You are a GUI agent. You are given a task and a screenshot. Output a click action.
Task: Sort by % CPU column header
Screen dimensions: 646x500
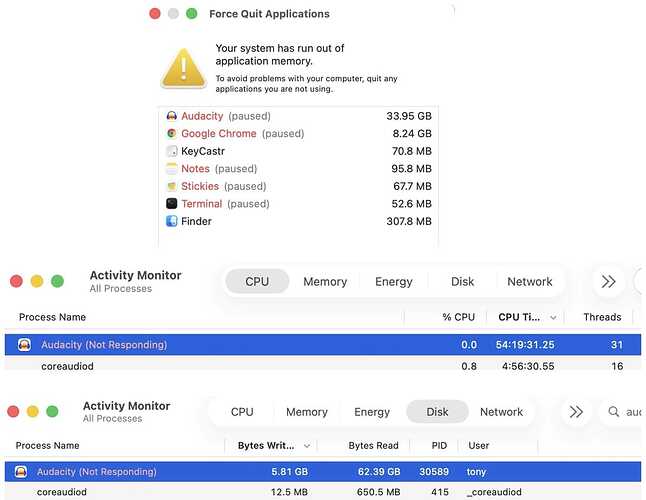click(x=459, y=317)
